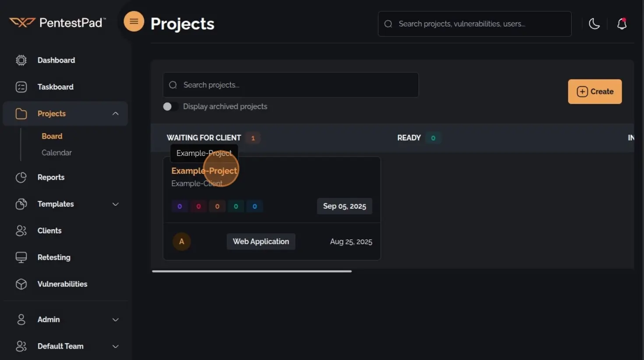Switch to the Calendar view
The width and height of the screenshot is (644, 360).
(57, 152)
